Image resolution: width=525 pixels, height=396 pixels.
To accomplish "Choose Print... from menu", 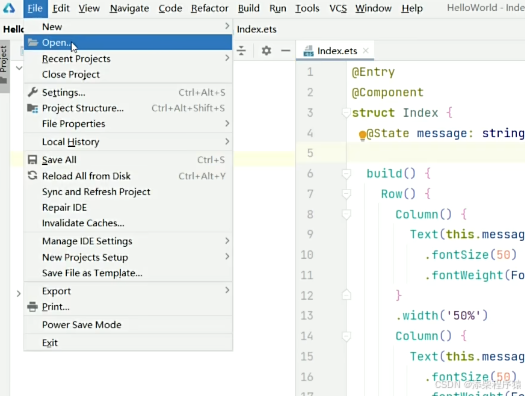I will coord(128,307).
